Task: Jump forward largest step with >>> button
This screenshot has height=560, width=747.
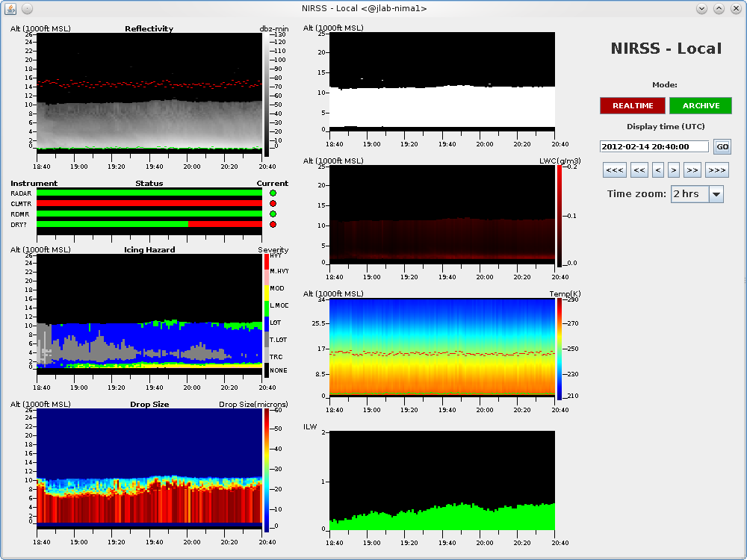Action: click(x=716, y=170)
